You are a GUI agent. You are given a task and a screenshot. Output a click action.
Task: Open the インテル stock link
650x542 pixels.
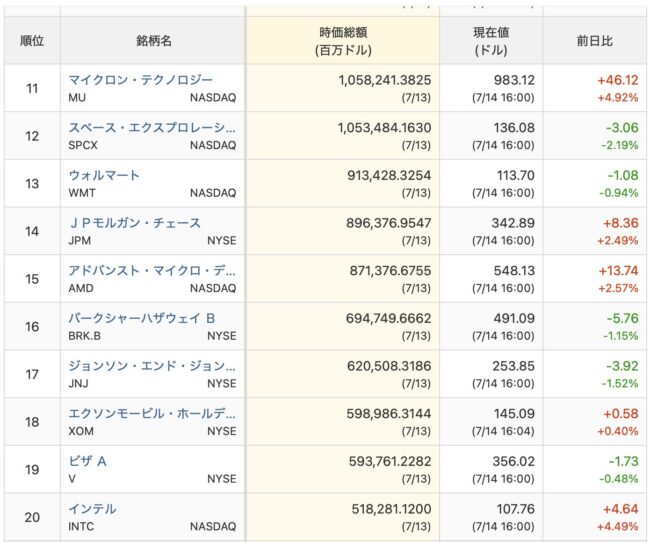point(92,509)
